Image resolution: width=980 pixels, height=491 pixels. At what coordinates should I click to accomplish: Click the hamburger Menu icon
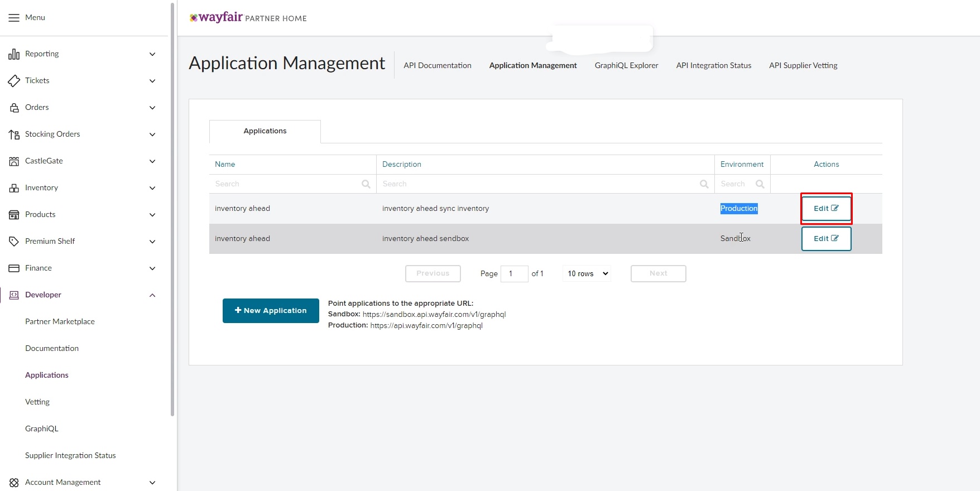[x=14, y=18]
